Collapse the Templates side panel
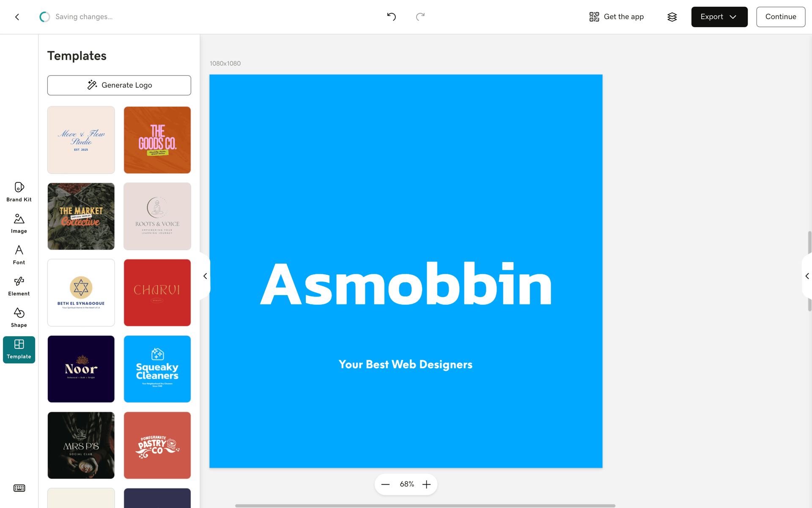Image resolution: width=812 pixels, height=508 pixels. pos(205,276)
